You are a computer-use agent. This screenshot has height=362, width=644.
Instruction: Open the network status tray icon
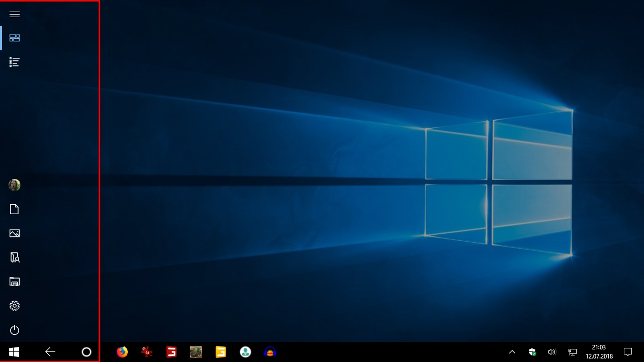573,352
